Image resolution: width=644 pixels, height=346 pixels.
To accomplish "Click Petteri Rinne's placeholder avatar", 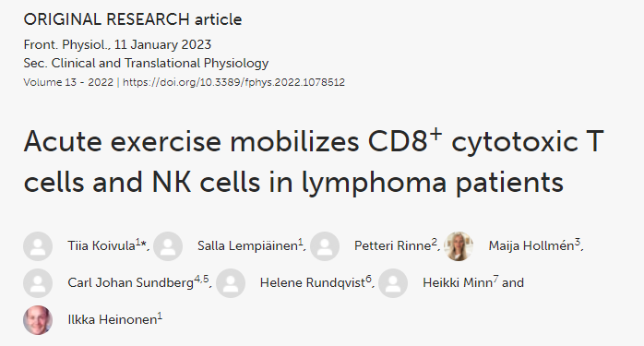I will point(325,246).
